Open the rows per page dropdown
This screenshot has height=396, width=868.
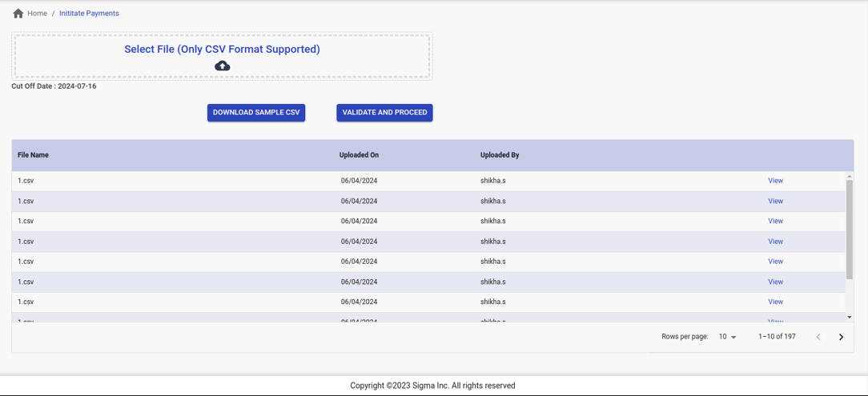727,337
